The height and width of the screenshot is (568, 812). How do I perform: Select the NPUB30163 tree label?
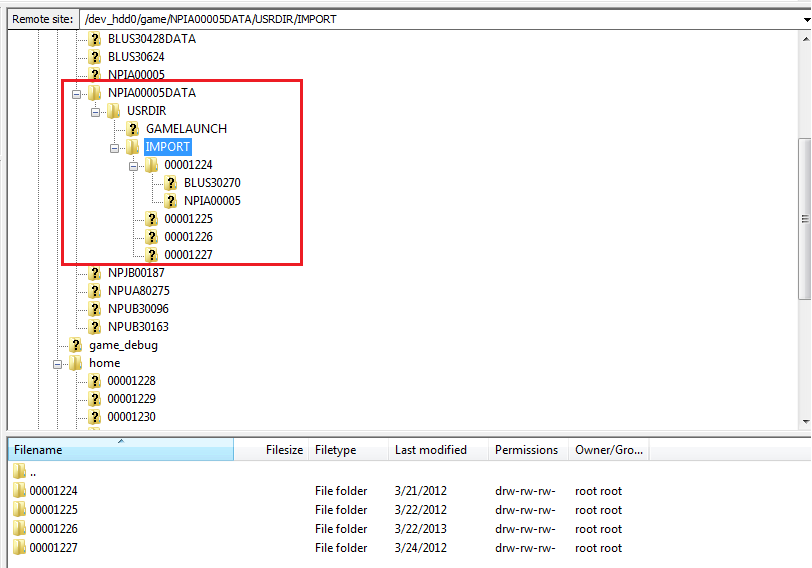pyautogui.click(x=138, y=327)
